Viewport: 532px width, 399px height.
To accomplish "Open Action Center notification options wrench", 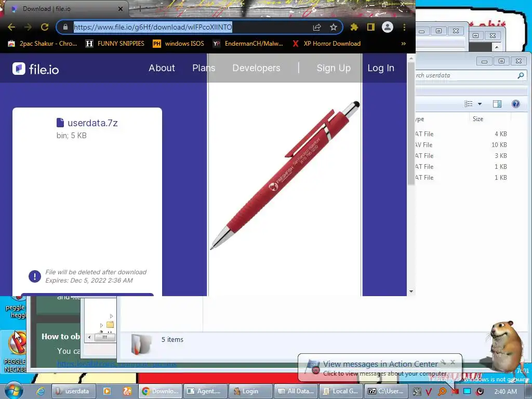I will click(x=443, y=362).
